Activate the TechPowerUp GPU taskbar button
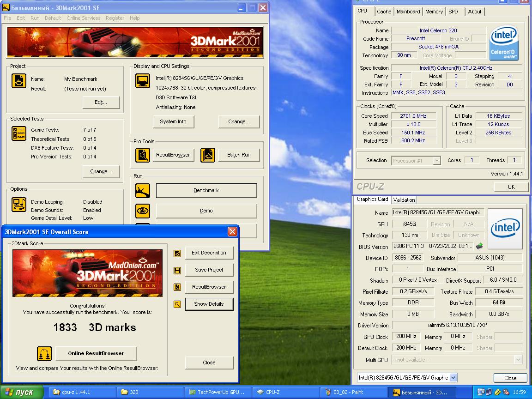The image size is (532, 399). 218,392
